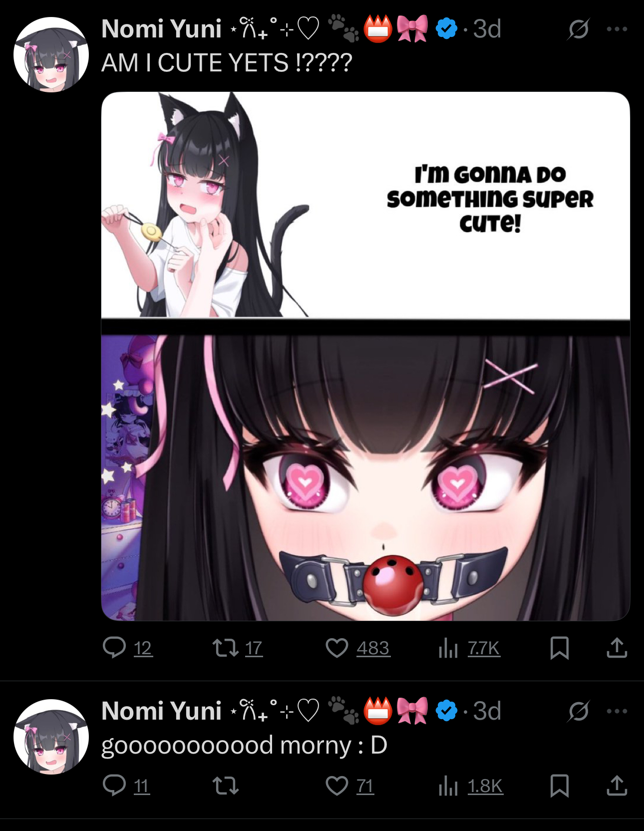Open the attached meme image
The width and height of the screenshot is (644, 831).
click(x=365, y=356)
